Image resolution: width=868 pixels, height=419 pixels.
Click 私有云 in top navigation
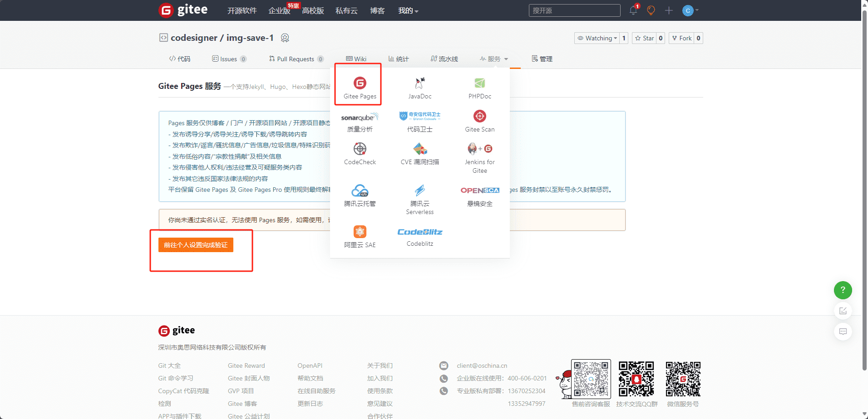[346, 10]
